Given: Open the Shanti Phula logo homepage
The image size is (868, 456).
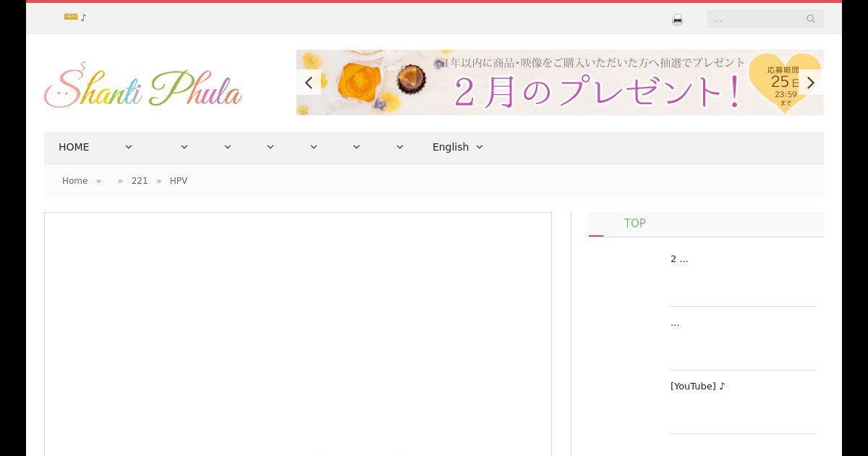Looking at the screenshot, I should point(143,85).
